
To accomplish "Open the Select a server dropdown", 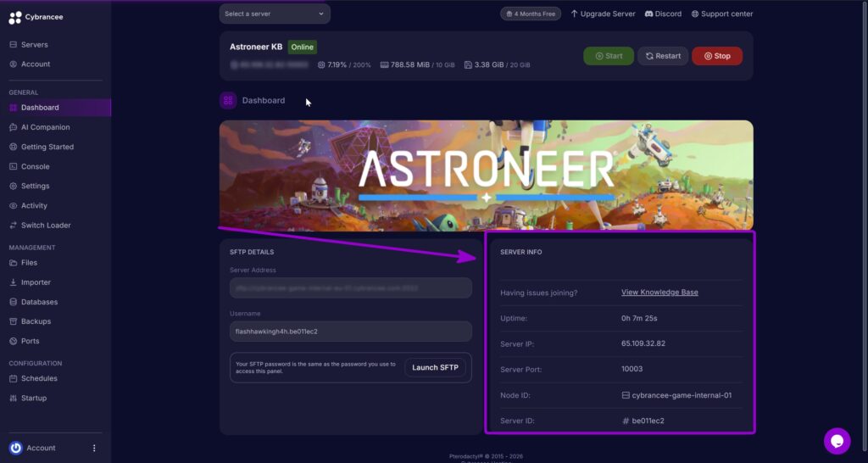I will click(275, 14).
